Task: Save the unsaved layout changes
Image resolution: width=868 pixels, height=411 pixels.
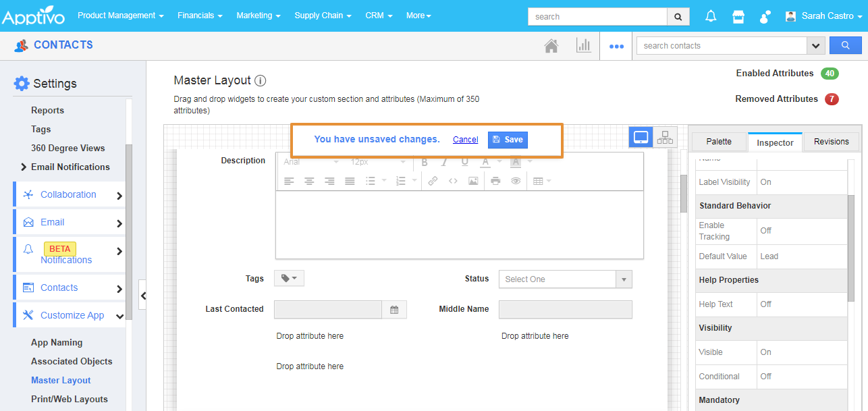Action: coord(508,140)
